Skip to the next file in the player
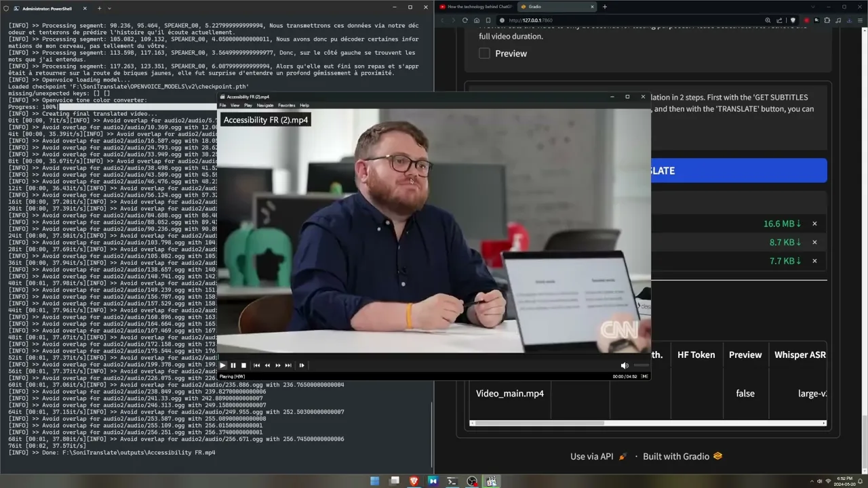868x488 pixels. click(x=288, y=365)
